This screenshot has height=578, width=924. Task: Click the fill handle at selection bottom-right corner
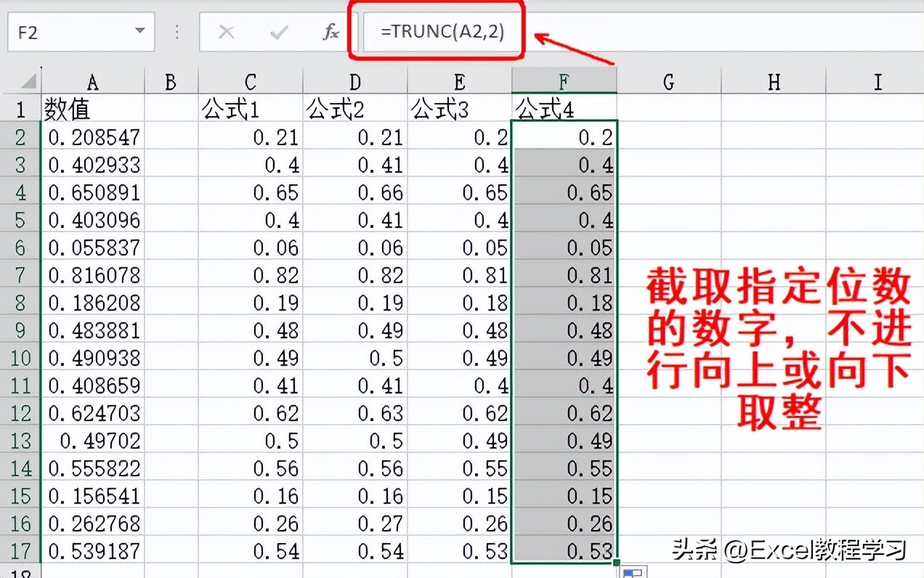coord(617,562)
